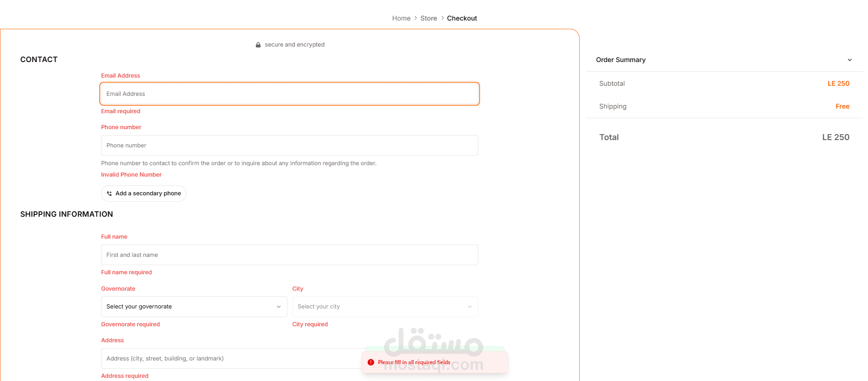Click the phone icon in Add a secondary phone
This screenshot has width=868, height=381.
coord(109,193)
